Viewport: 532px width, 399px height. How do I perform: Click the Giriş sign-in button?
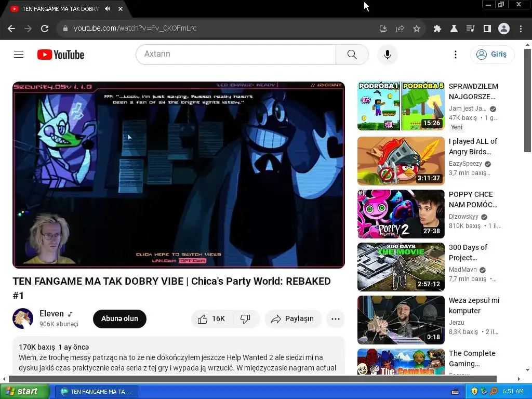[x=493, y=54]
